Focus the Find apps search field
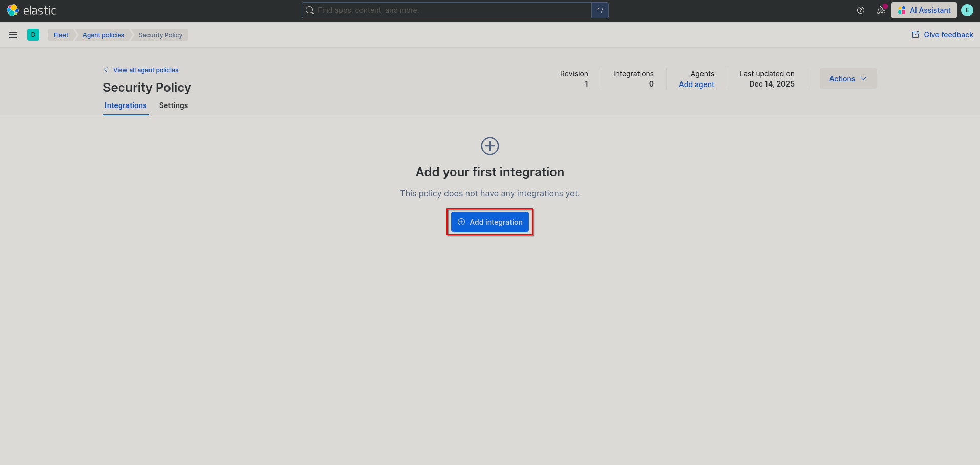The height and width of the screenshot is (465, 980). [x=446, y=10]
